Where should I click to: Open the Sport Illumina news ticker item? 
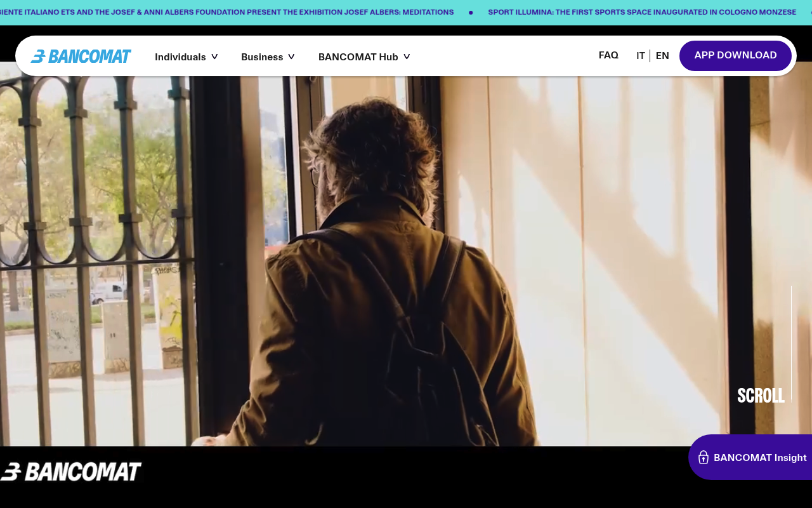coord(642,12)
